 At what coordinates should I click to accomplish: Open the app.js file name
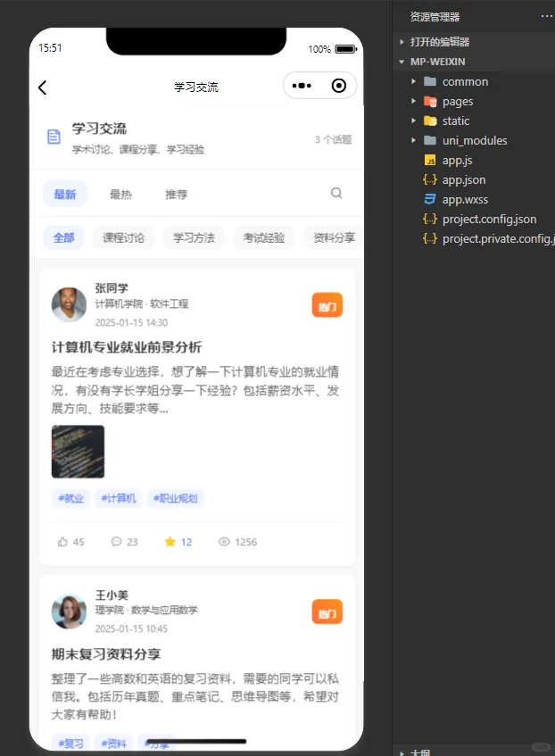(x=457, y=160)
